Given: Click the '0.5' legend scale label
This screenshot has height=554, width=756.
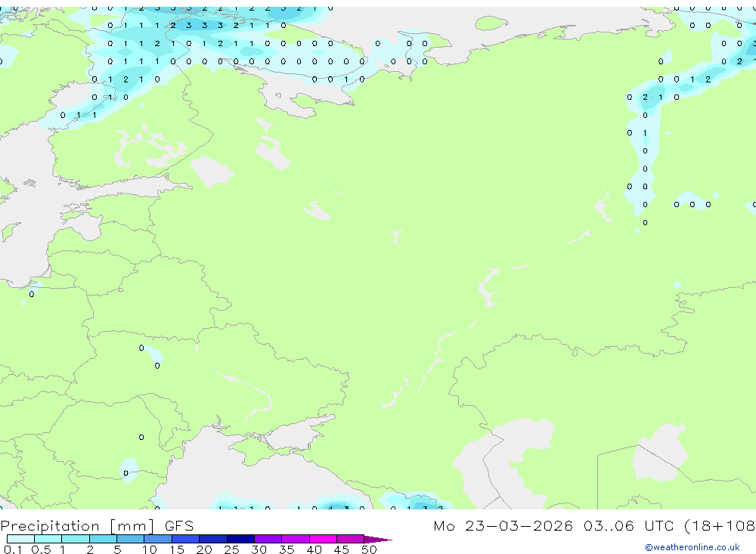Looking at the screenshot, I should pyautogui.click(x=41, y=549).
